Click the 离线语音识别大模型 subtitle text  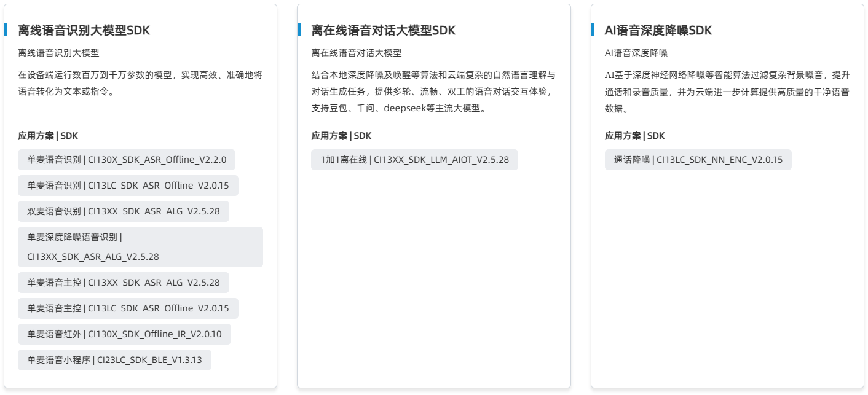tap(58, 53)
